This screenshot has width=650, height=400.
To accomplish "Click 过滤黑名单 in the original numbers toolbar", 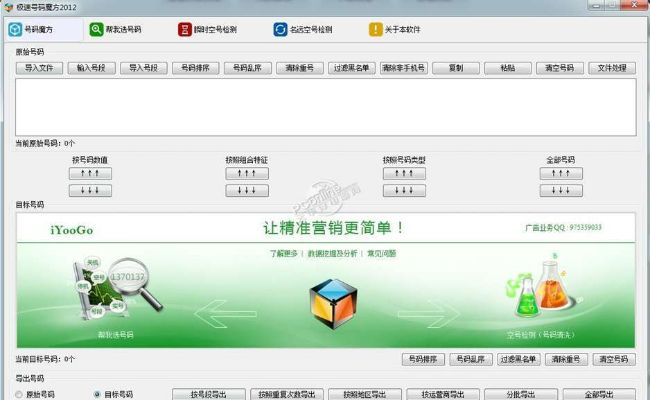I will (352, 68).
